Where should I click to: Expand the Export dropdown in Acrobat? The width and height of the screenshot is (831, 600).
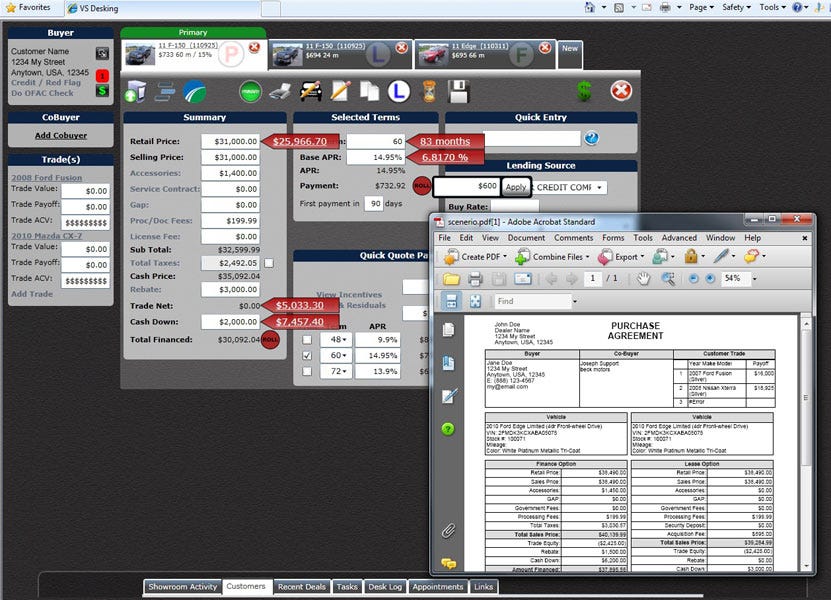642,257
